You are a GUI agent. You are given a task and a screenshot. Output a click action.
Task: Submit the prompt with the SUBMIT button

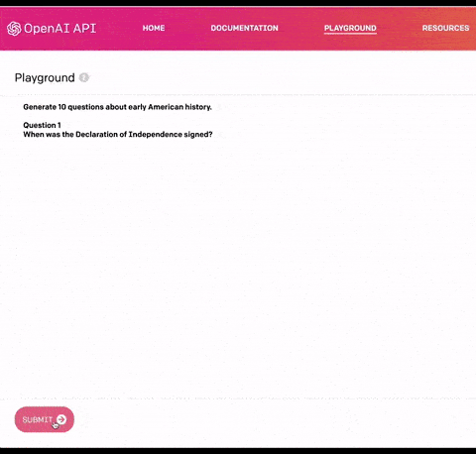coord(45,419)
